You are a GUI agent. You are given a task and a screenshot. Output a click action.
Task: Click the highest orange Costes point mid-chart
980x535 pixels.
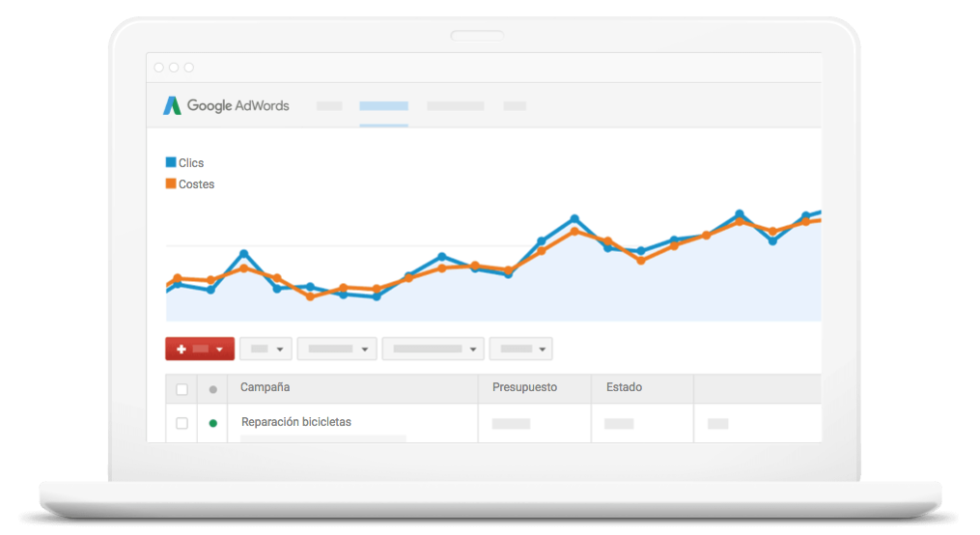574,231
